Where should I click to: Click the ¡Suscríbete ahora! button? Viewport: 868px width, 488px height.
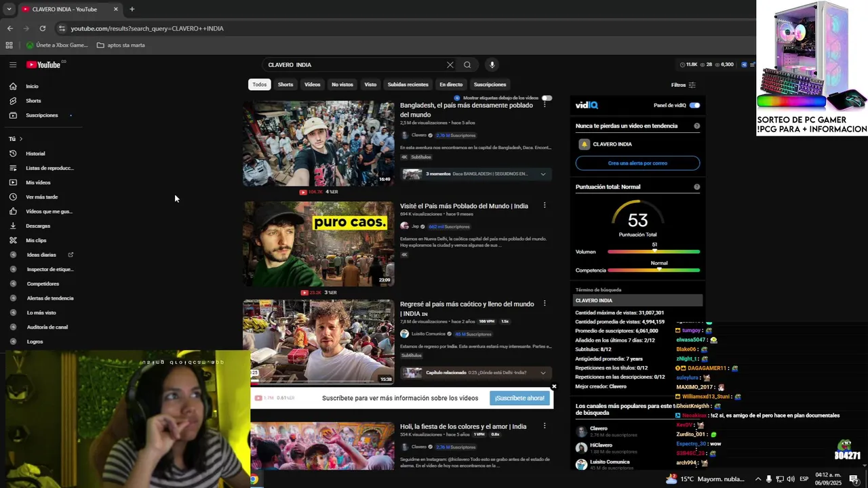click(x=519, y=398)
